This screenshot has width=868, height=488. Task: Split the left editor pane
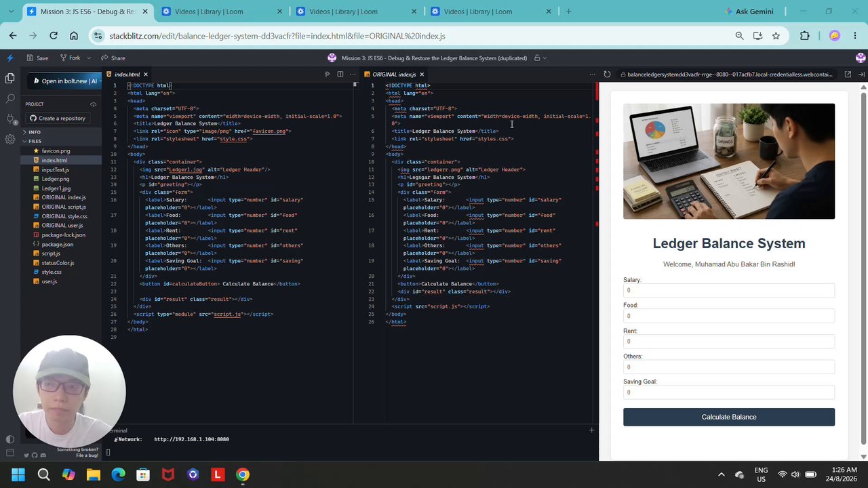pyautogui.click(x=340, y=75)
